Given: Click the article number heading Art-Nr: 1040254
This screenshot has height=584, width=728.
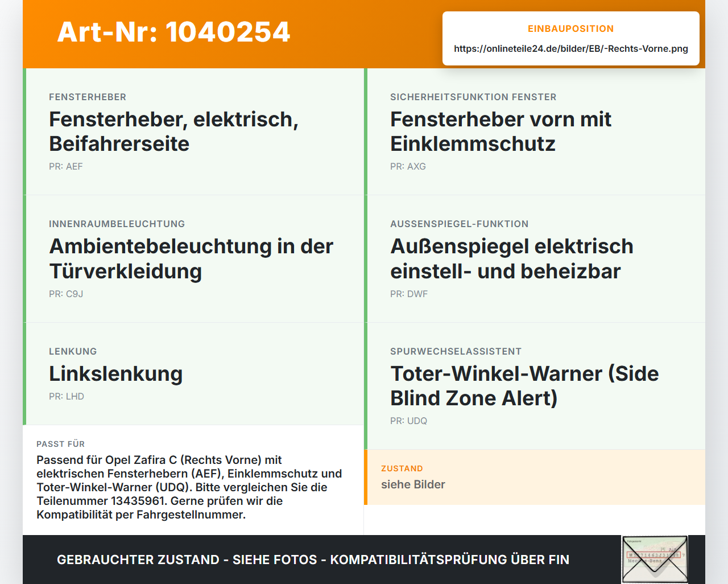Looking at the screenshot, I should tap(173, 32).
